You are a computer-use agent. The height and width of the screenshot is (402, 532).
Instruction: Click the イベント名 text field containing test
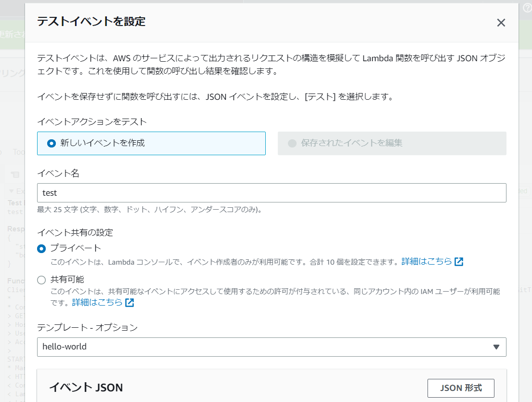[x=271, y=193]
